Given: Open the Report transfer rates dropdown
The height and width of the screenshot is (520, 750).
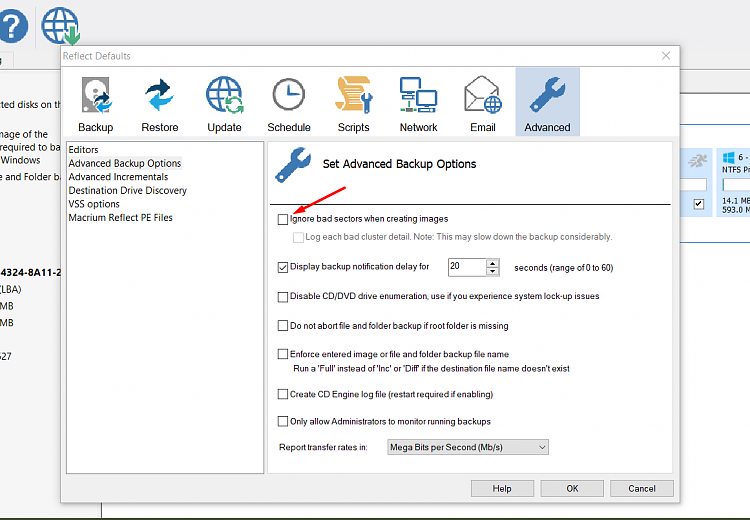Looking at the screenshot, I should tap(467, 447).
